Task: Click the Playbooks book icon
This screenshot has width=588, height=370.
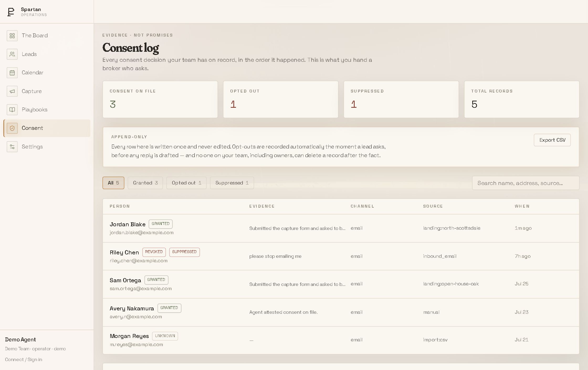Action: coord(12,110)
